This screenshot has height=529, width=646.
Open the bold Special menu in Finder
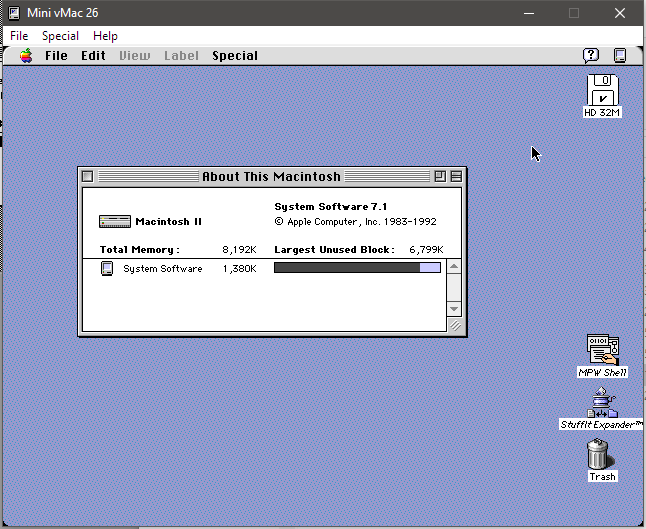235,56
